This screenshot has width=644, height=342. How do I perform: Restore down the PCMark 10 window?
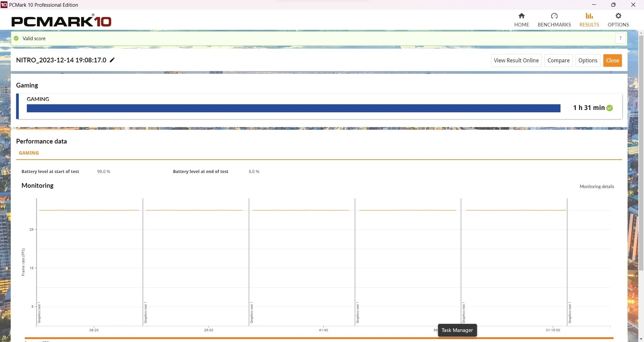coord(613,5)
